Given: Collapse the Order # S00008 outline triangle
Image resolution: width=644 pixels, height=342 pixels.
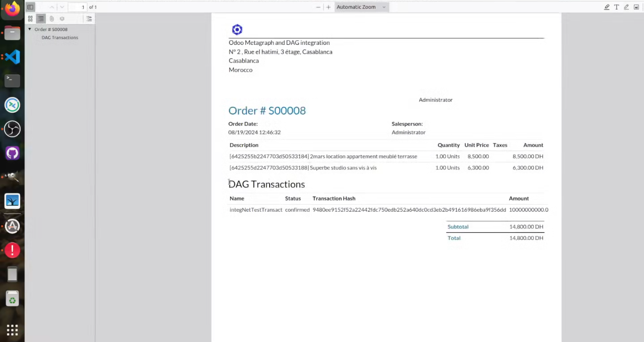Looking at the screenshot, I should (30, 29).
